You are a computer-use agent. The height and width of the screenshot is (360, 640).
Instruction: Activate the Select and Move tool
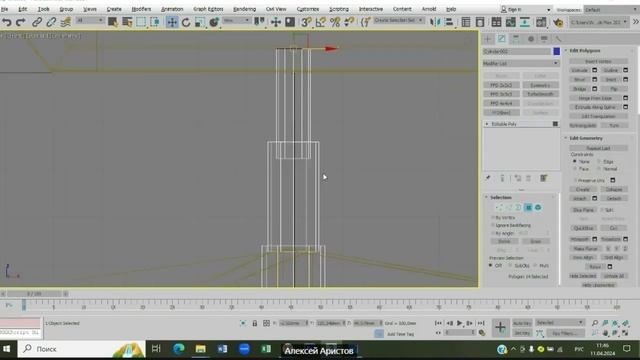(172, 22)
